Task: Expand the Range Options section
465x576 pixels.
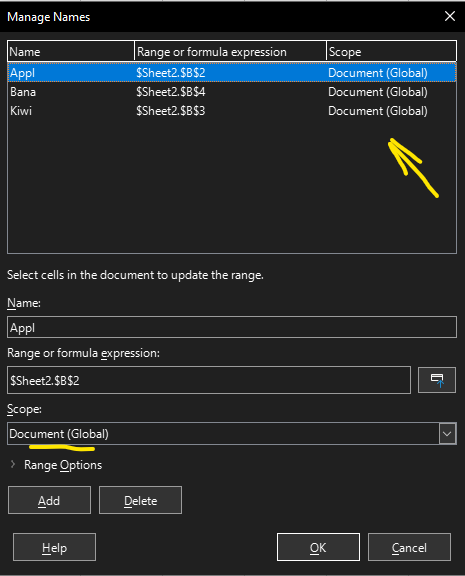Action: 56,465
